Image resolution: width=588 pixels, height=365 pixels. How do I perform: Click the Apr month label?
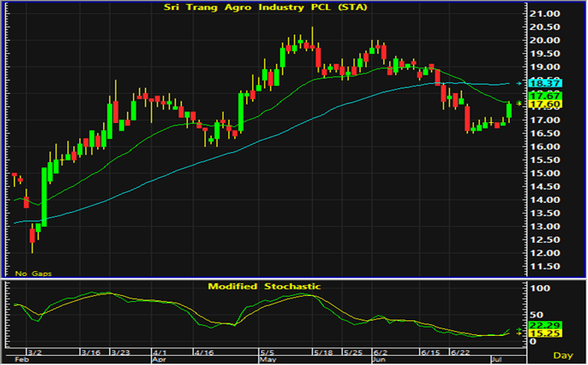[160, 360]
